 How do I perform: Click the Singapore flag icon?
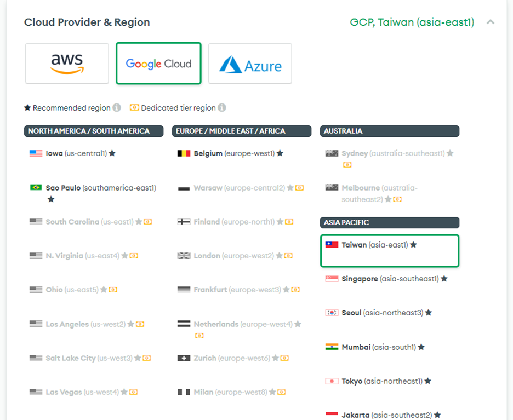pos(332,279)
